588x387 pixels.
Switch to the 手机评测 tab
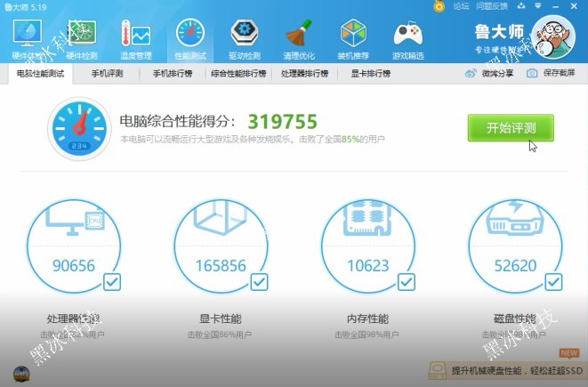[x=107, y=74]
